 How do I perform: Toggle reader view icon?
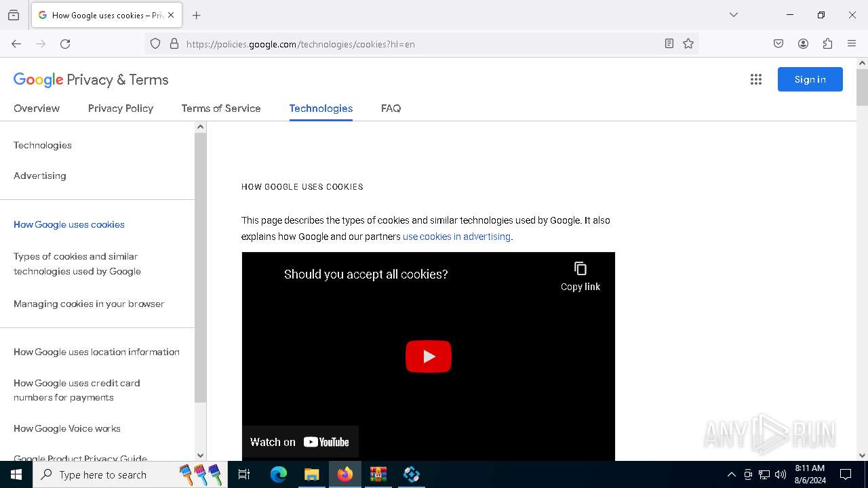669,44
